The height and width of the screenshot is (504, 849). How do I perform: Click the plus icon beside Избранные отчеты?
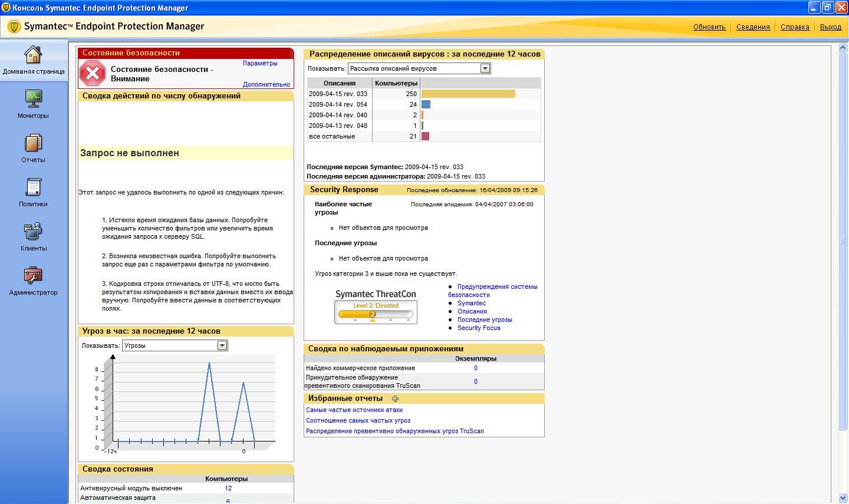395,398
